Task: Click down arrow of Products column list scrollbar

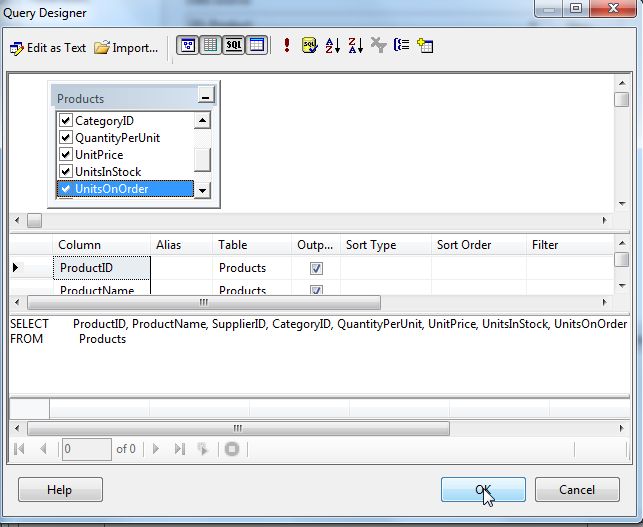Action: click(x=202, y=190)
